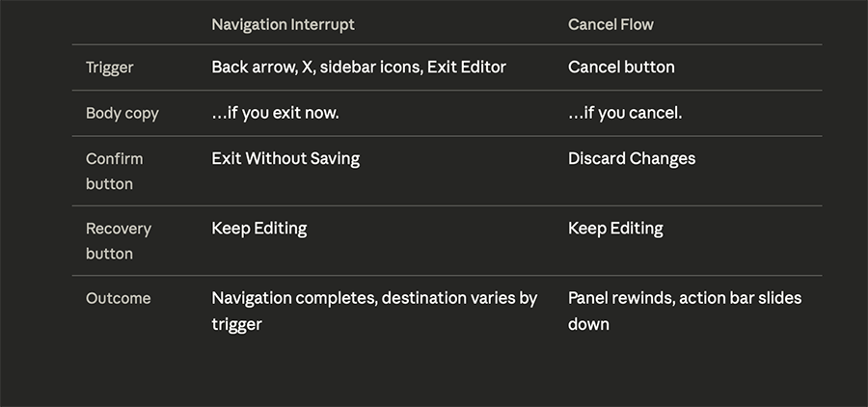This screenshot has height=407, width=868.
Task: Select the Body copy row label
Action: tap(122, 113)
